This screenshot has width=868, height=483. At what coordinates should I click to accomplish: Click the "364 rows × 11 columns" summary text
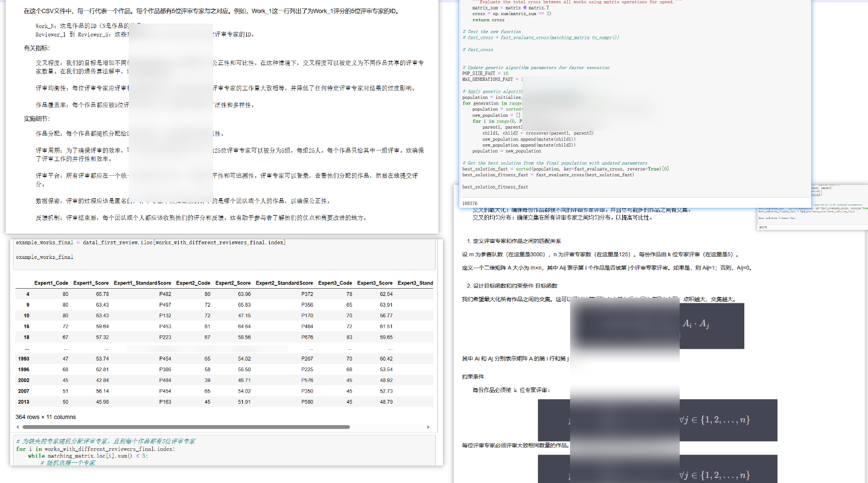coord(46,417)
